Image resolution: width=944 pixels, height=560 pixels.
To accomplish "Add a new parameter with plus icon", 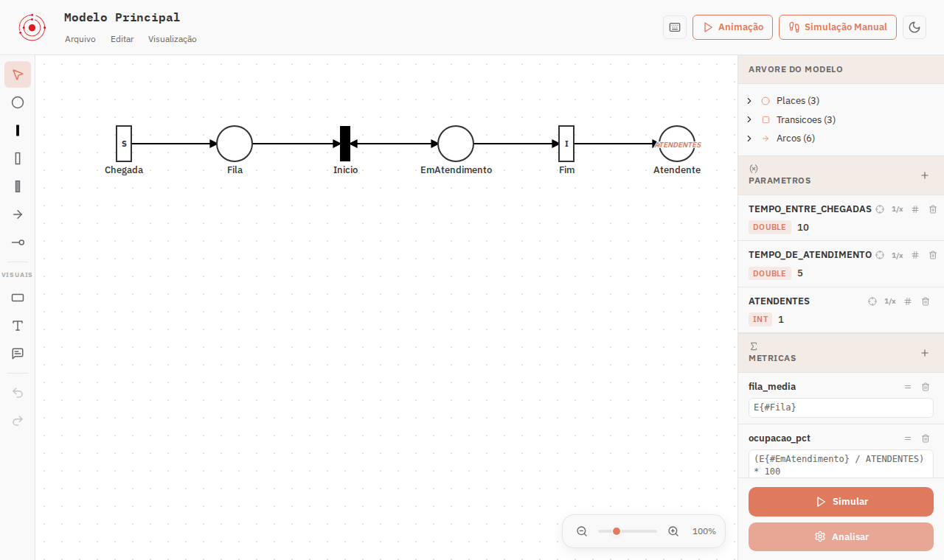I will click(925, 175).
